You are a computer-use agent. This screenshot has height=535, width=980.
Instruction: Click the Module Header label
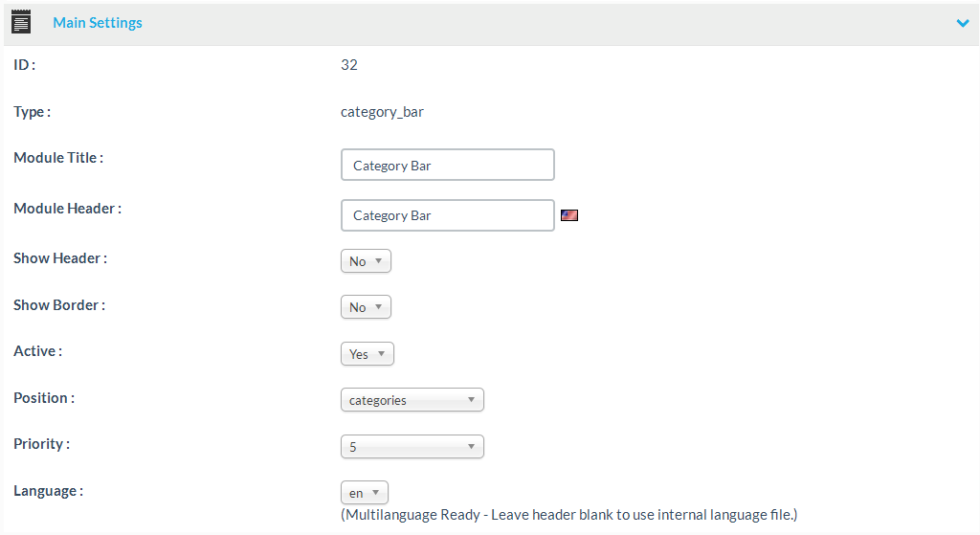(67, 209)
